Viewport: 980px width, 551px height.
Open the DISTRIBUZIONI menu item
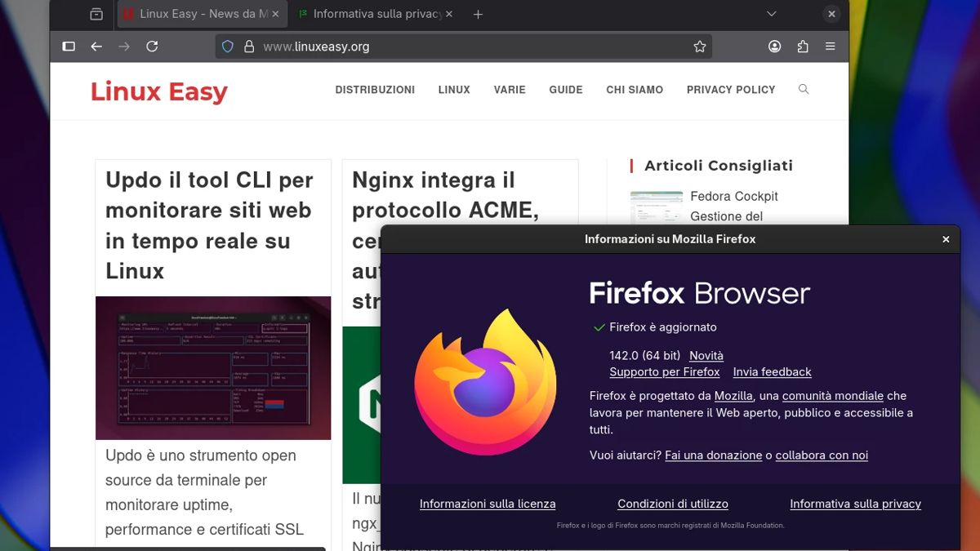tap(375, 90)
